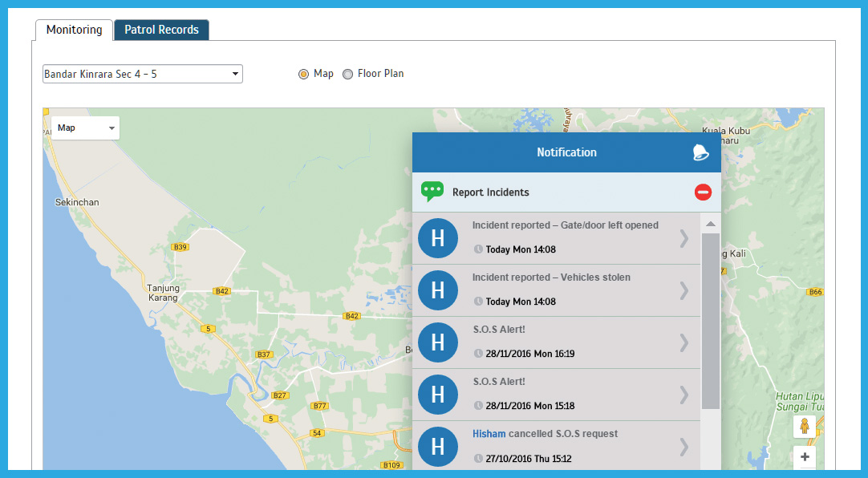Expand the S.O.S Alert from 28/11/2016 15:18

pyautogui.click(x=683, y=395)
